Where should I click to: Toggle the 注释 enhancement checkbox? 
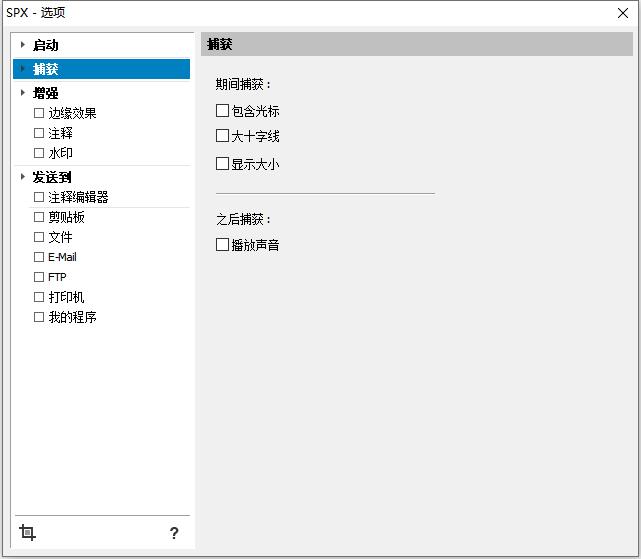40,133
